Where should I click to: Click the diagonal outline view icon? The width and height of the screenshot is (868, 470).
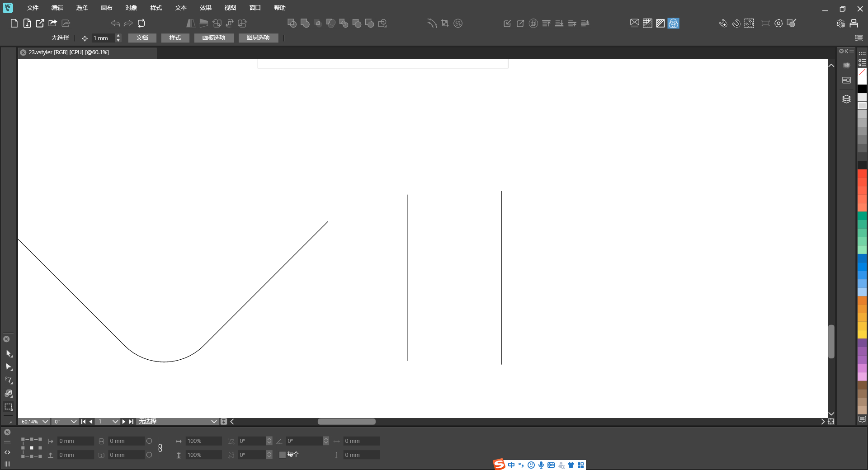coord(660,23)
